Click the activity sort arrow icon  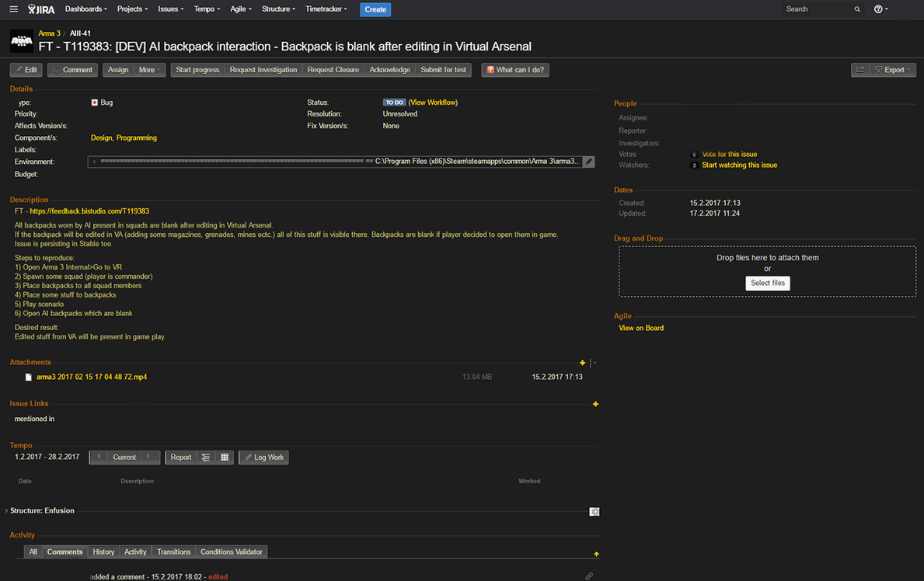(596, 554)
